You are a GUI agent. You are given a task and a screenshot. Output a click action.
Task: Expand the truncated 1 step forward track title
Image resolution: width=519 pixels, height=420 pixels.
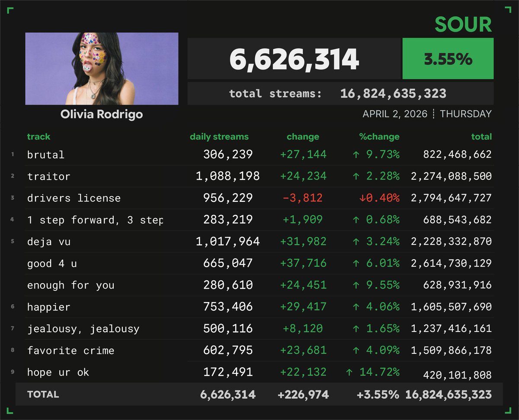point(95,220)
